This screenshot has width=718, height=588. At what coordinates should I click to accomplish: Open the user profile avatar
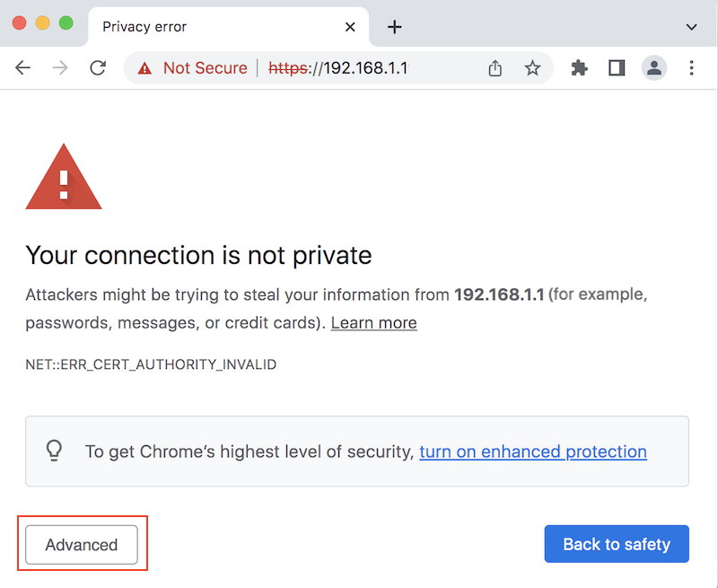click(x=654, y=68)
